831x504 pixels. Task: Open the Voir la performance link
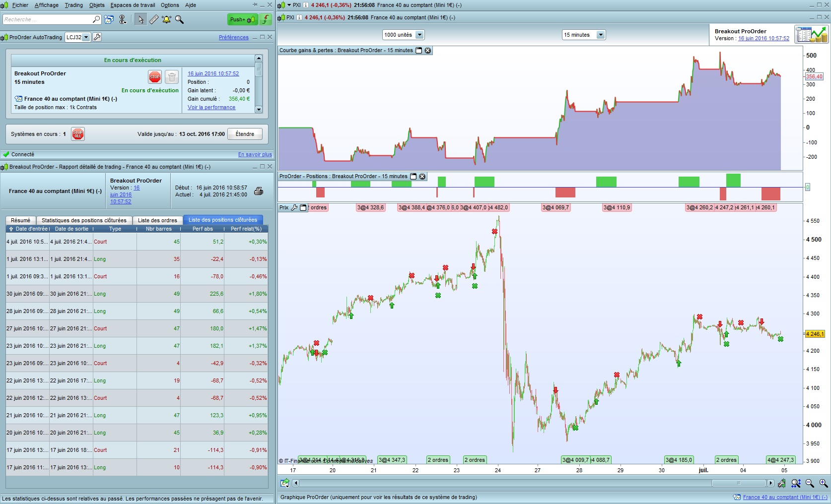(x=211, y=107)
